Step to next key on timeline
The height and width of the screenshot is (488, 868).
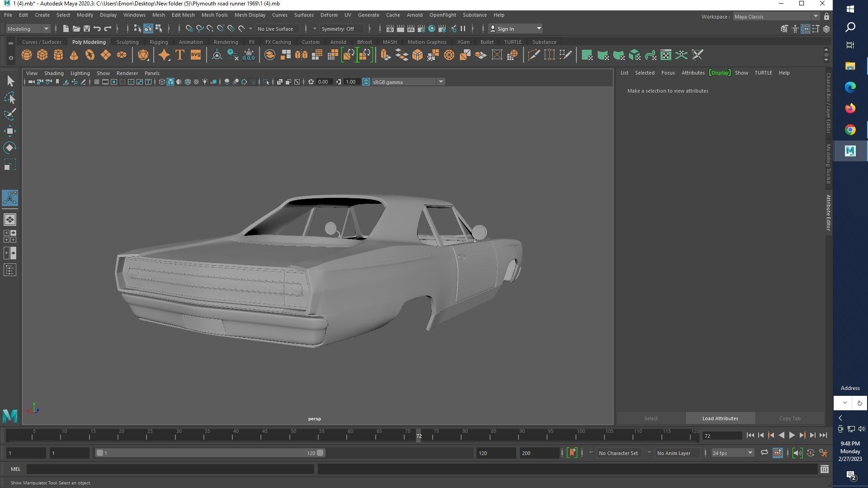tap(802, 435)
